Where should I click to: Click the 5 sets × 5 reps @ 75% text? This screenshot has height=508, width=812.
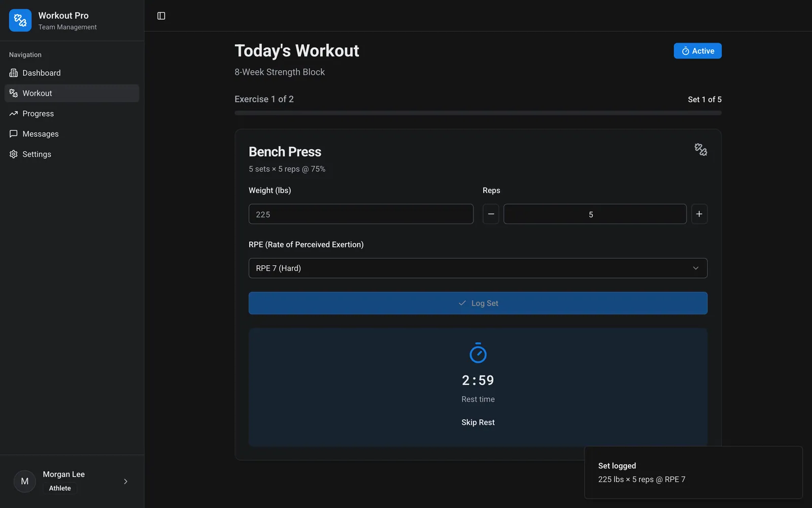(287, 169)
